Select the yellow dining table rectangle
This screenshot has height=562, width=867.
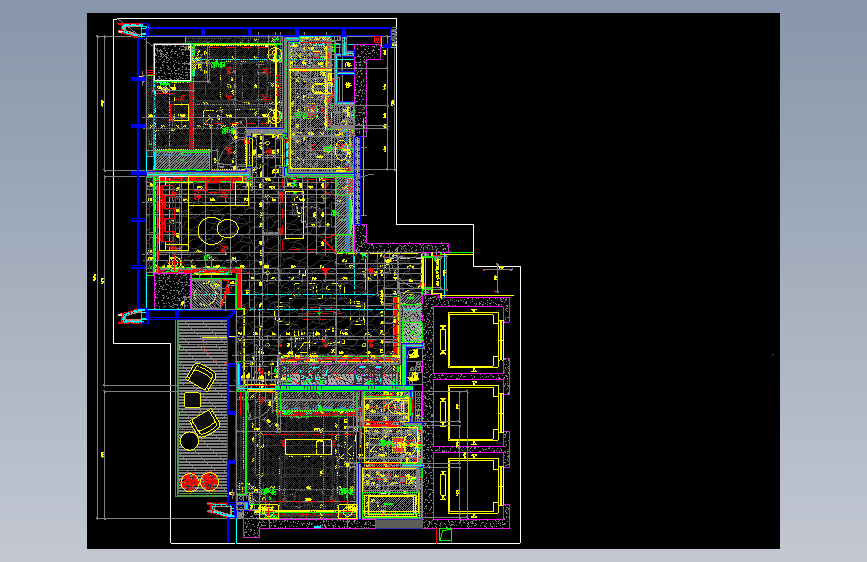coord(294,215)
